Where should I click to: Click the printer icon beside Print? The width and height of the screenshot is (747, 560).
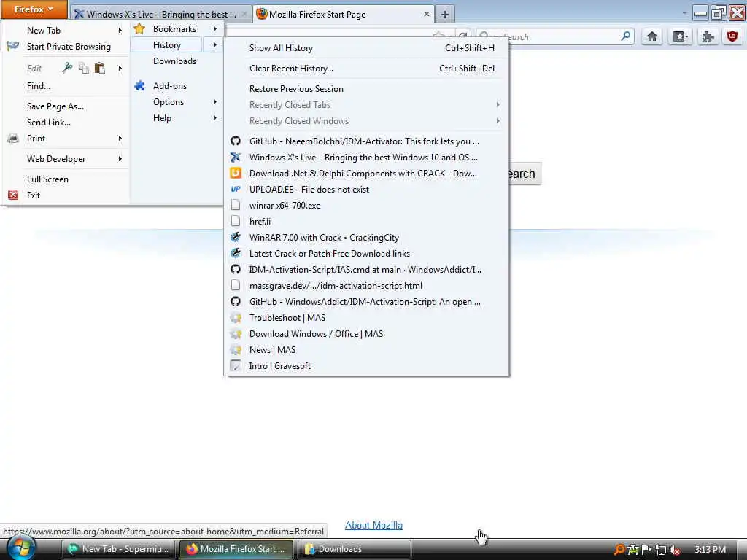tap(13, 139)
